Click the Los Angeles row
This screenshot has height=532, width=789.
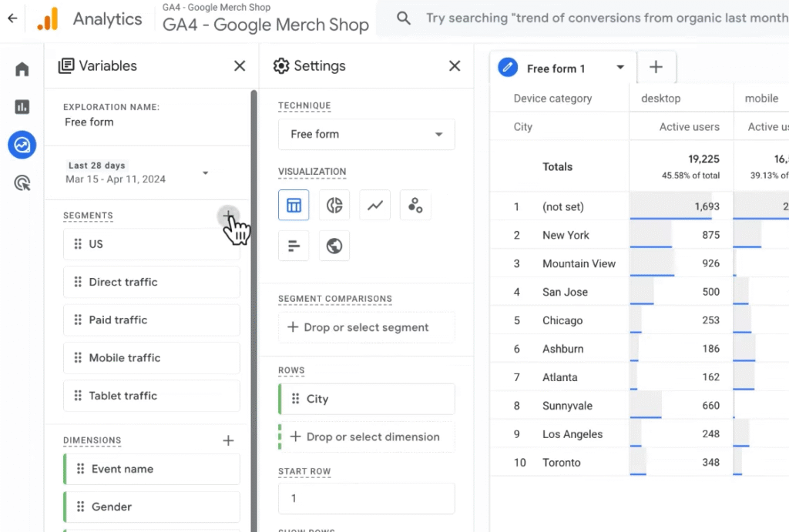tap(640, 434)
